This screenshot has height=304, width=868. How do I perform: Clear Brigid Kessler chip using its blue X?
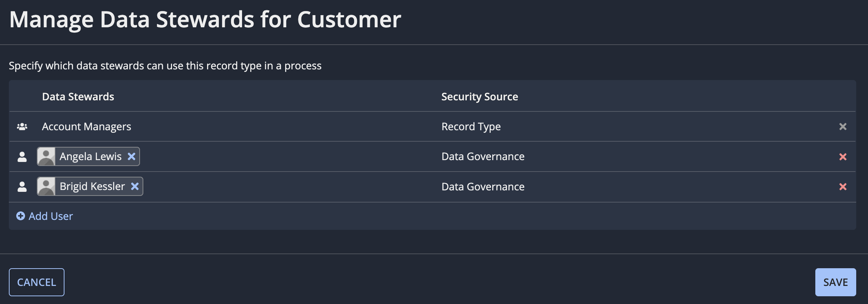coord(135,186)
